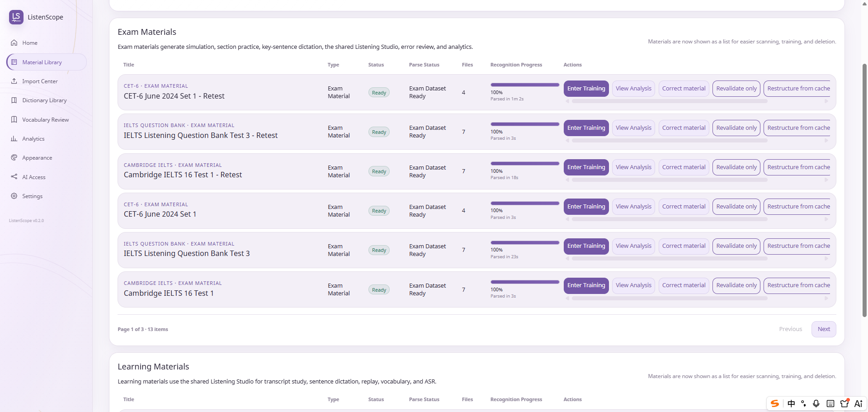Go to Next page of exam materials
The height and width of the screenshot is (412, 868).
click(x=824, y=329)
